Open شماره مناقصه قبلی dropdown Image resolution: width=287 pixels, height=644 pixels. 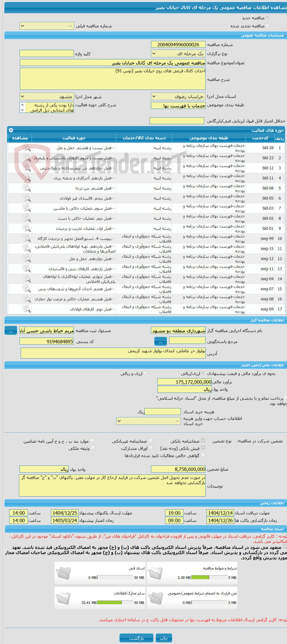click(x=47, y=26)
